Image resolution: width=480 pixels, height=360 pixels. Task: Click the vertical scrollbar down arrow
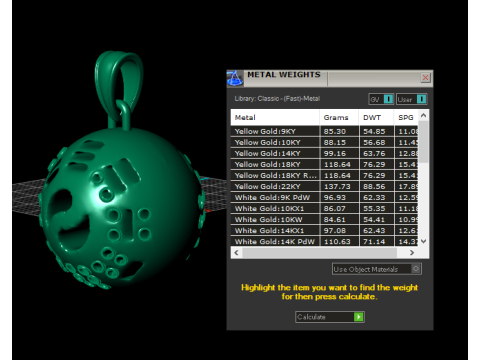[x=423, y=241]
